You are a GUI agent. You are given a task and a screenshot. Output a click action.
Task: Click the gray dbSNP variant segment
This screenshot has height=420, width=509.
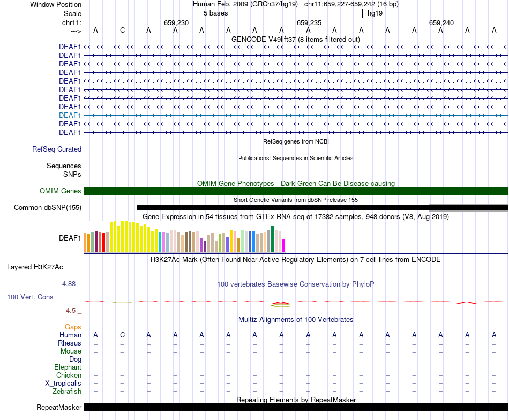(x=468, y=207)
